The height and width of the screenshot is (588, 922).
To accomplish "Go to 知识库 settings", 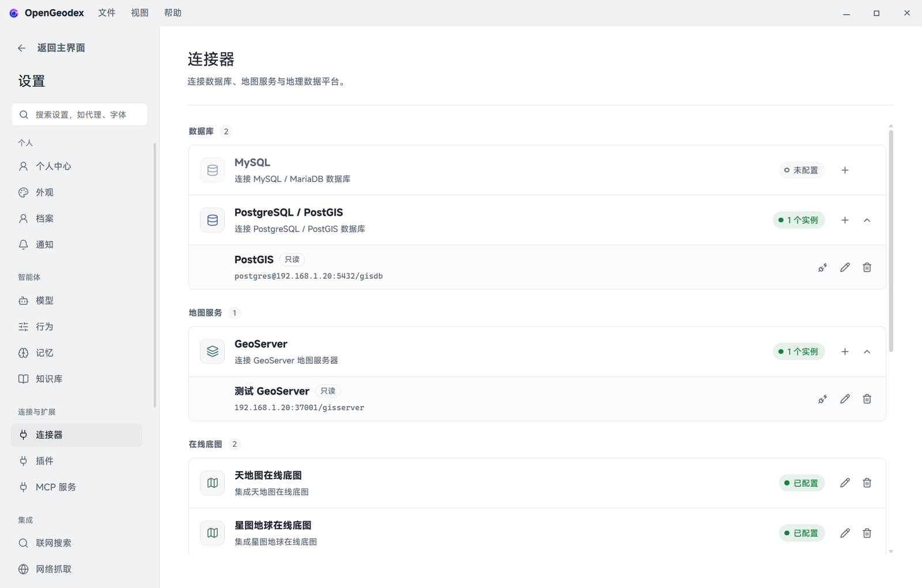I will 77,379.
